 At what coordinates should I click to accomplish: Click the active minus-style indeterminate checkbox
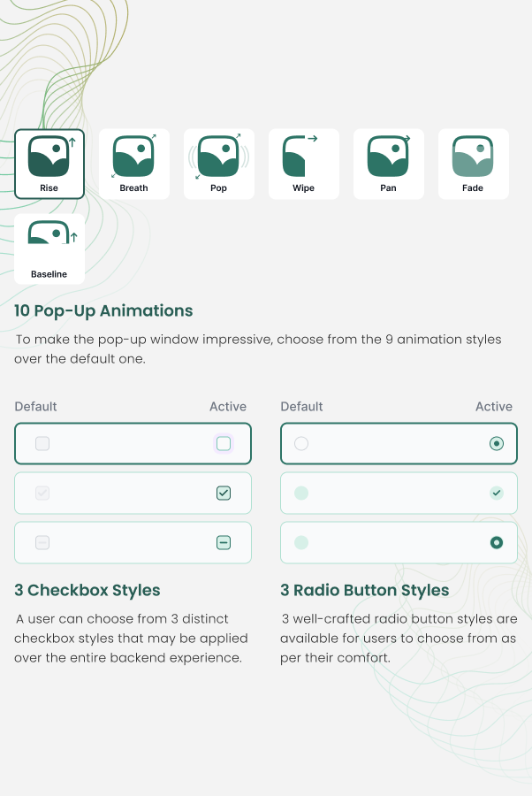224,543
